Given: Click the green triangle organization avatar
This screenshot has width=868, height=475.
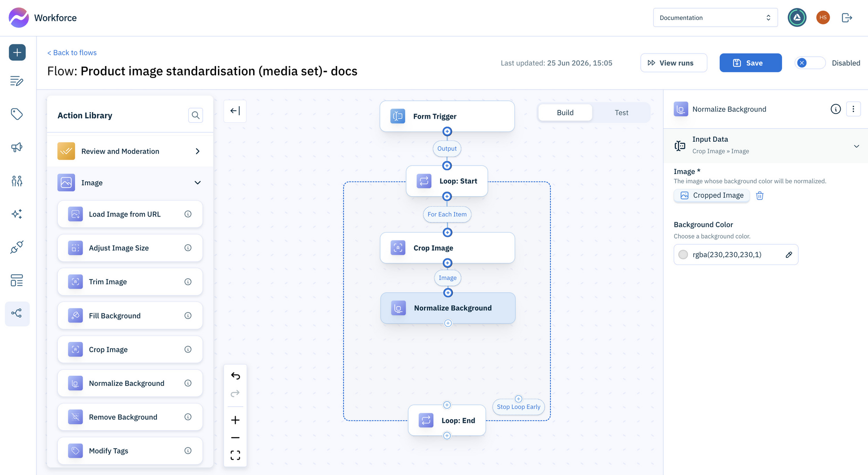Looking at the screenshot, I should (797, 18).
